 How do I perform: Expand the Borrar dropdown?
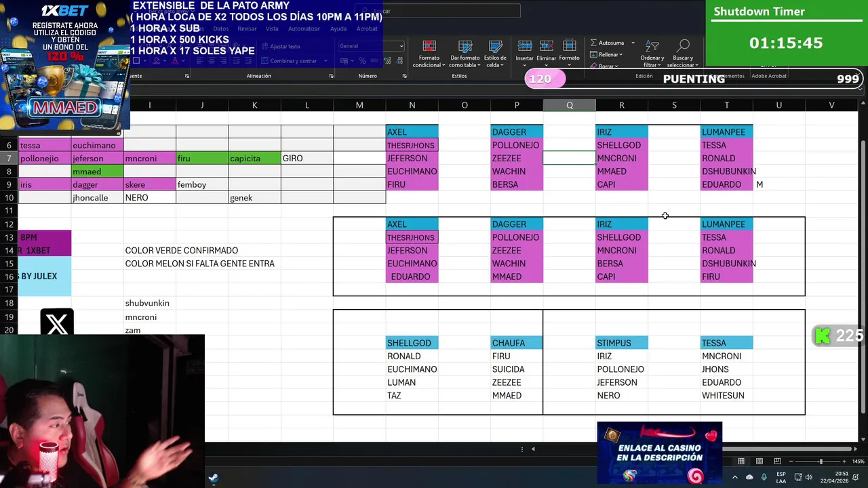click(616, 66)
